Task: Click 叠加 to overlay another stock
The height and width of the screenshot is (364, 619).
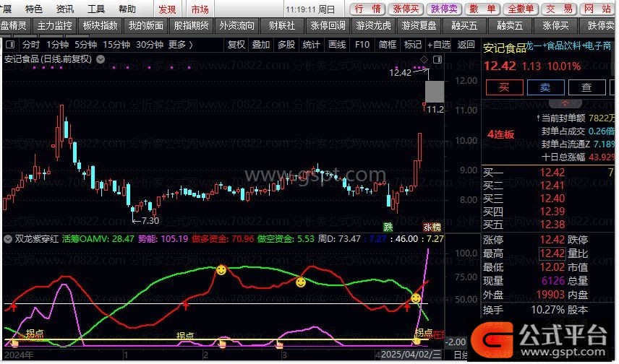Action: click(x=261, y=45)
